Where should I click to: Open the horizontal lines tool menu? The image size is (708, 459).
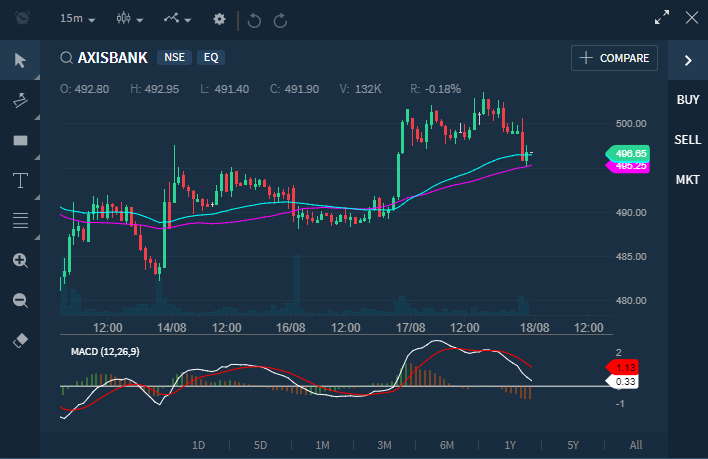[x=20, y=220]
